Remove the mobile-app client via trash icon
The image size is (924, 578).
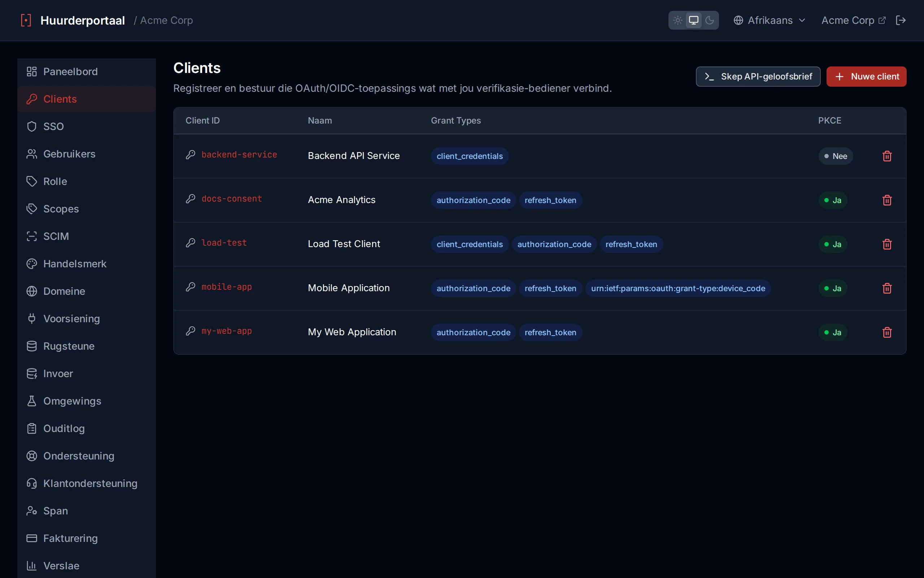(886, 288)
